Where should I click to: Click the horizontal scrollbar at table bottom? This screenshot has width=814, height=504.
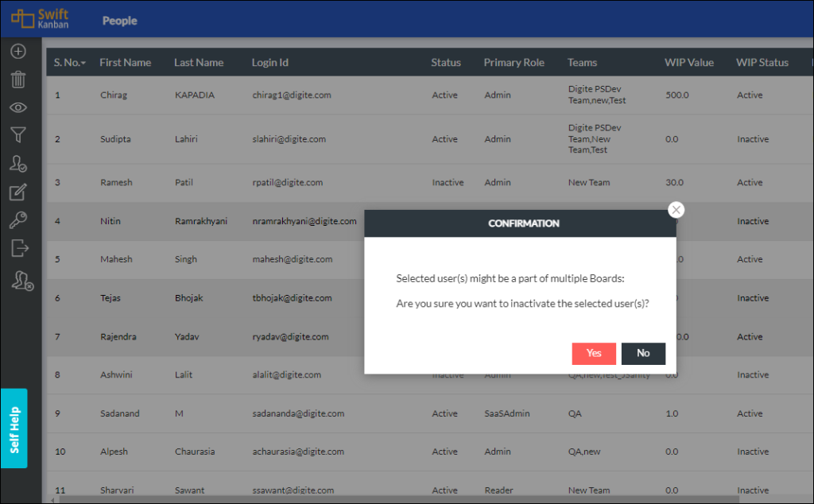[x=399, y=500]
